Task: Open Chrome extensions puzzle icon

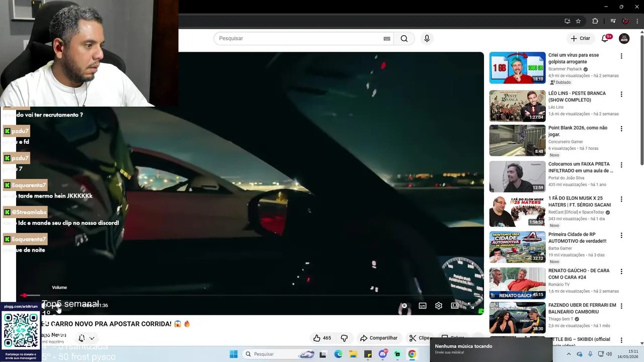Action: 595,21
